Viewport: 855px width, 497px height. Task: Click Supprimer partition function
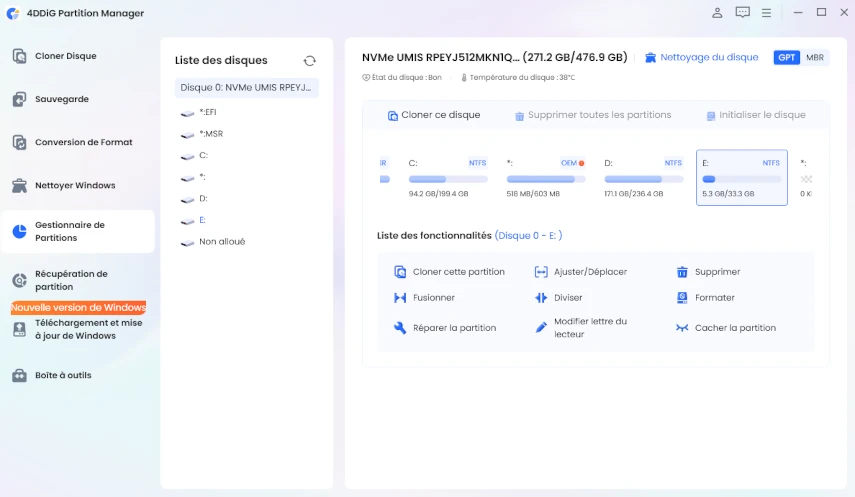click(708, 272)
